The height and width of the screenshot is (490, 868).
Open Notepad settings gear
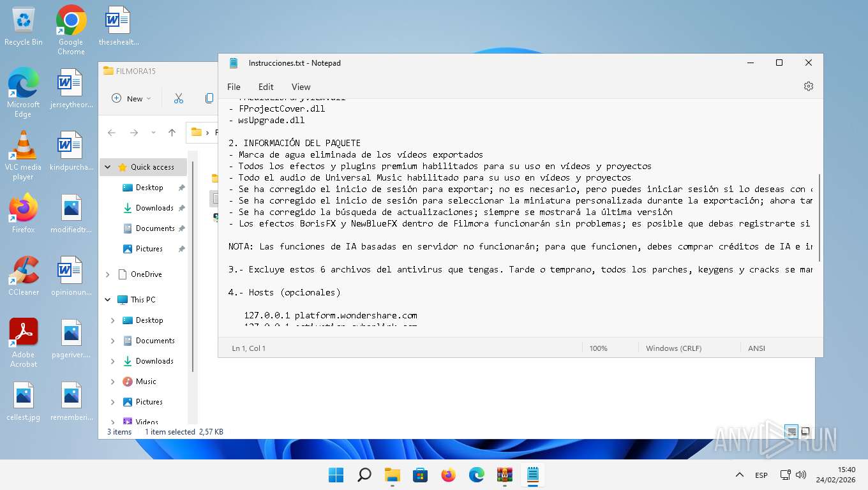click(809, 86)
